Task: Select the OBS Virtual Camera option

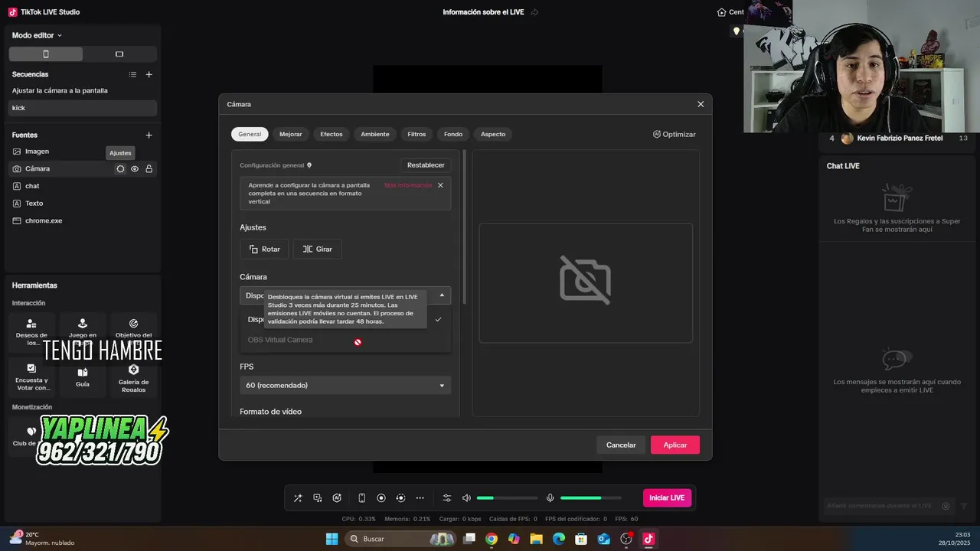Action: coord(345,340)
